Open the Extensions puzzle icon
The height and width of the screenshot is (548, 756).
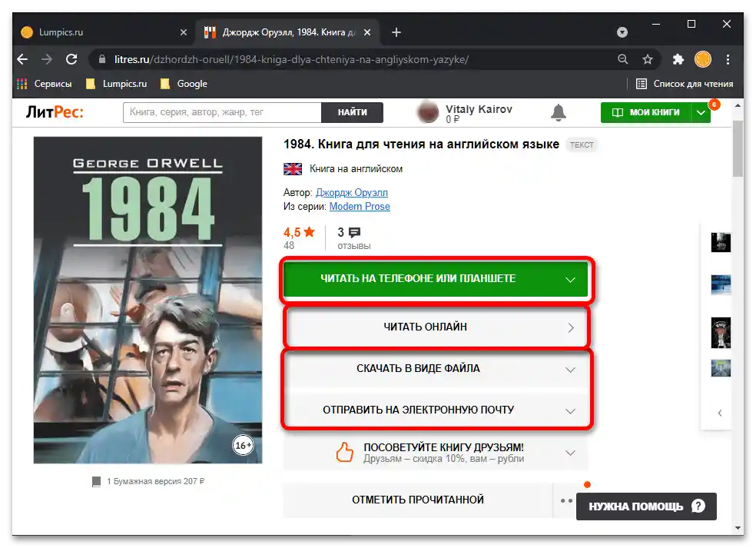[x=678, y=59]
